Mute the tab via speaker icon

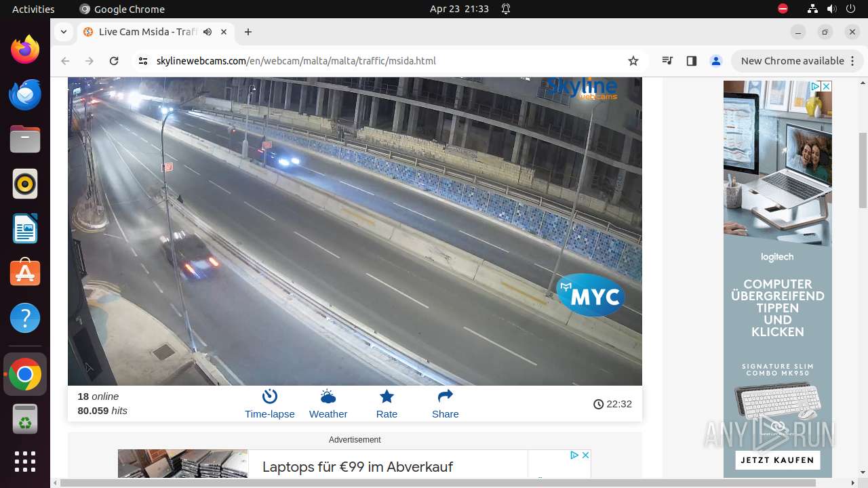coord(208,32)
